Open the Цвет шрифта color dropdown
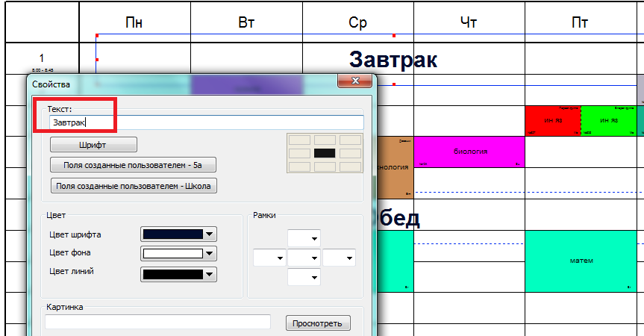The height and width of the screenshot is (336, 644). click(210, 234)
